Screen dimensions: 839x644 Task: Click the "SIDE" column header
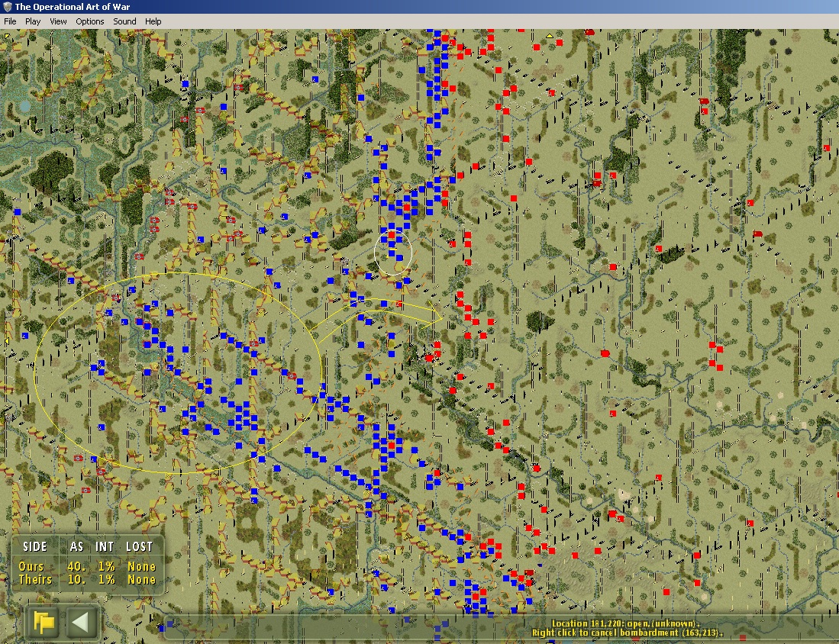click(35, 546)
